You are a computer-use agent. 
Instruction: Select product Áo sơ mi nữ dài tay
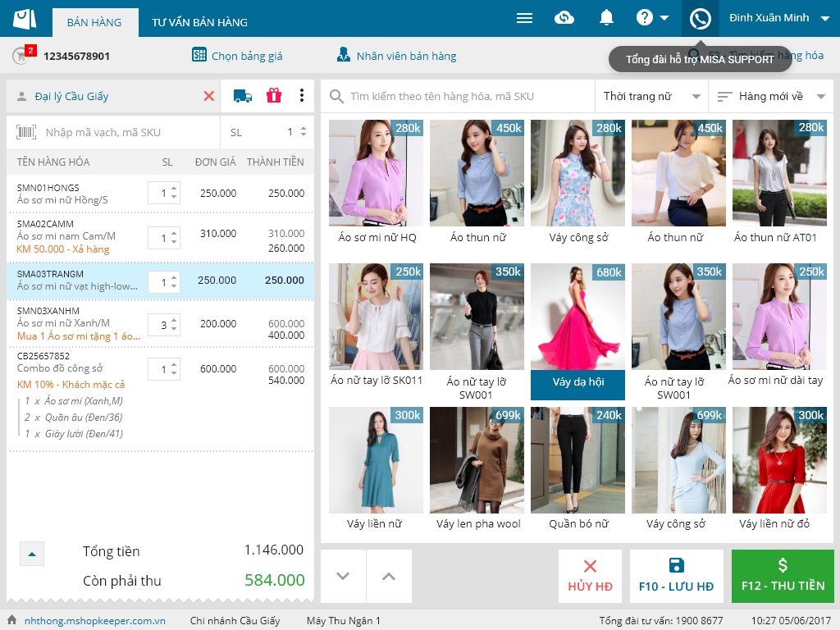tap(779, 326)
